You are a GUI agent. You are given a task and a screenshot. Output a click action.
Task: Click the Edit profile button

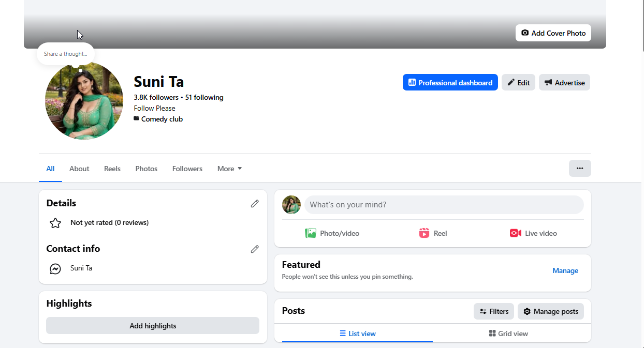[x=518, y=82]
